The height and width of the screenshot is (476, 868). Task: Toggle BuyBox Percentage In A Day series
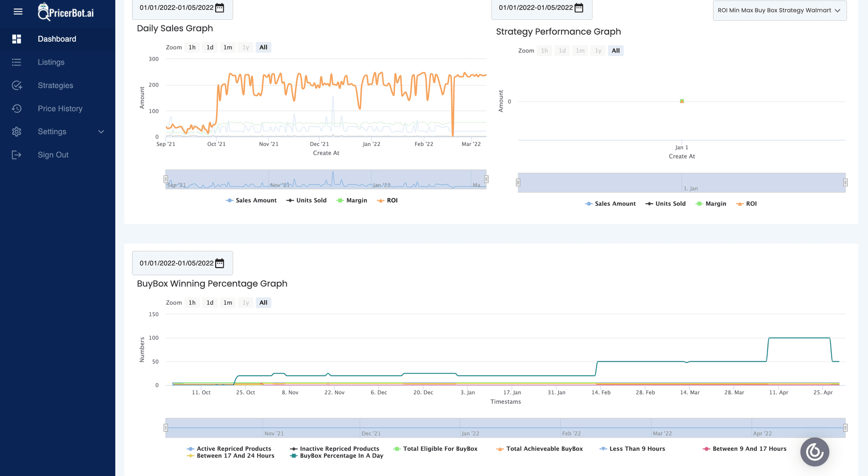pos(337,456)
